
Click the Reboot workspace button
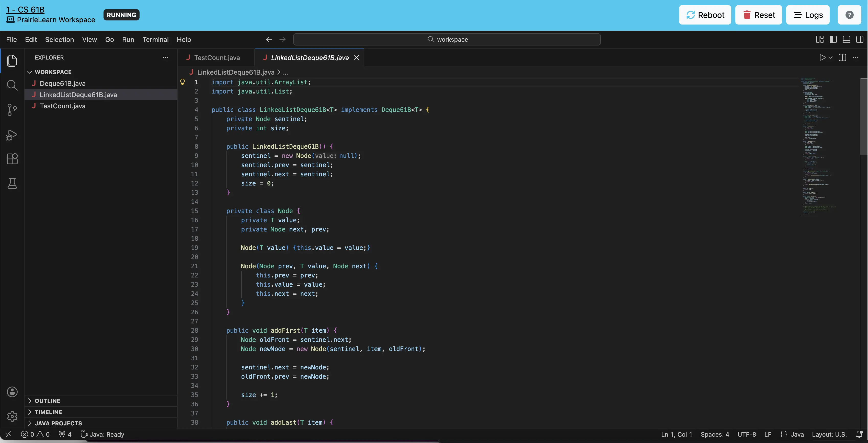(x=705, y=15)
